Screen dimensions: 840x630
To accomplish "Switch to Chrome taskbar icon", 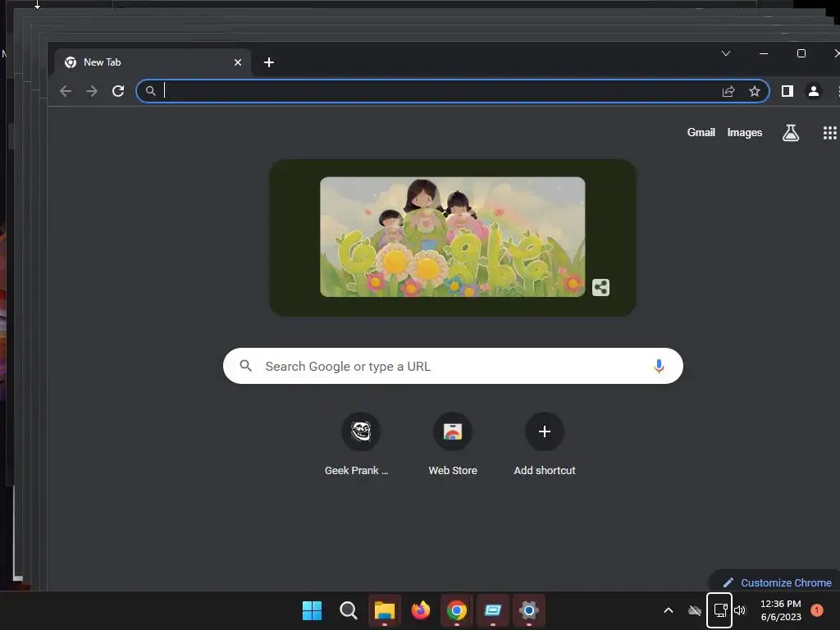I will coord(456,610).
